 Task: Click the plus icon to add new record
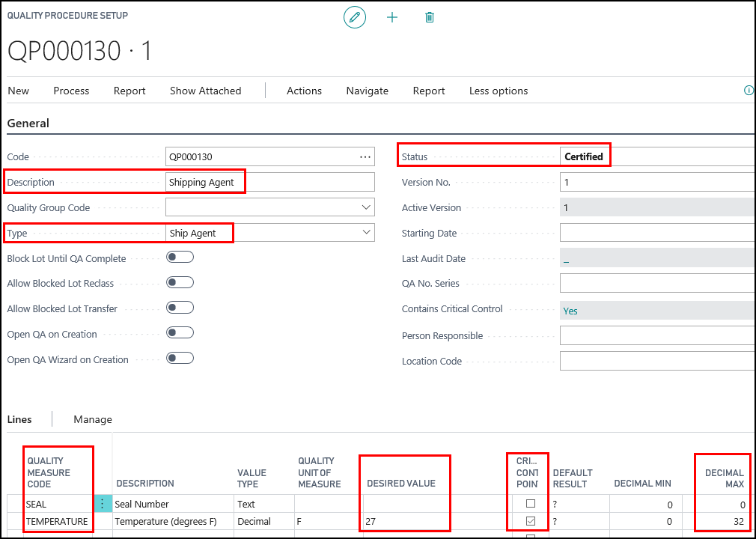(392, 17)
